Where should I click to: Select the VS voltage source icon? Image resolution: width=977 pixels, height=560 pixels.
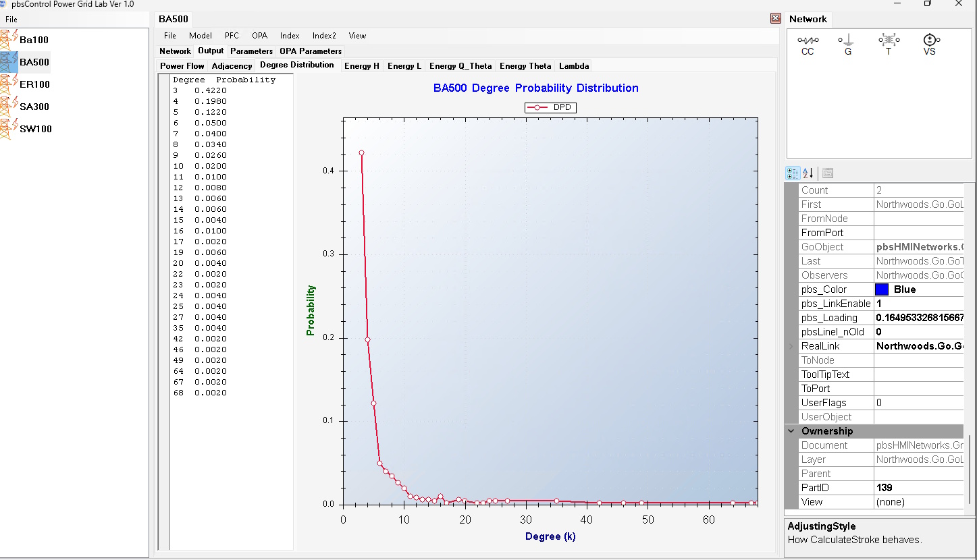click(x=931, y=40)
